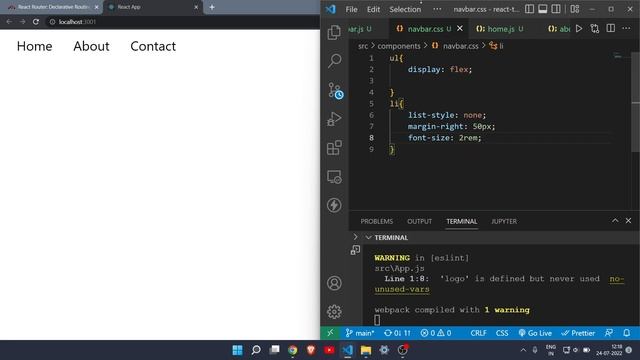The height and width of the screenshot is (360, 640).
Task: Open the Windows Start menu
Action: [x=237, y=350]
